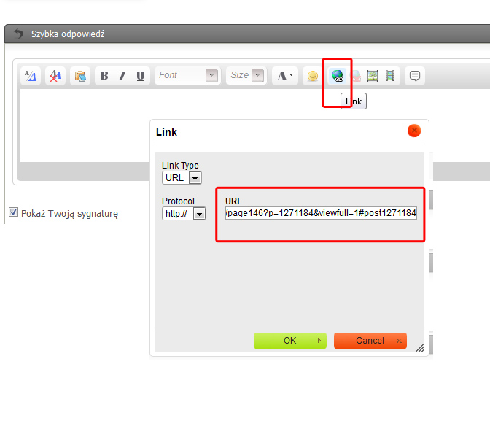
Task: Click the switch editor mode icon
Action: 31,76
